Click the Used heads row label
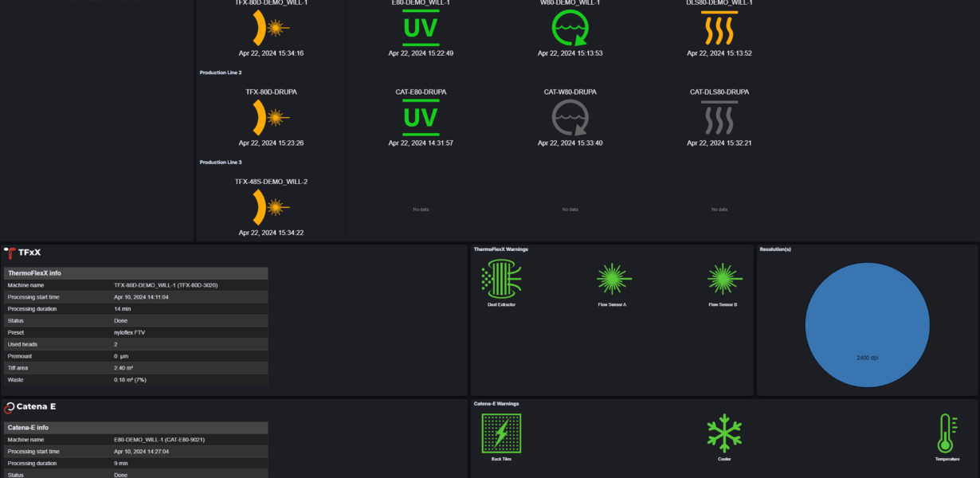This screenshot has width=980, height=478. point(23,344)
